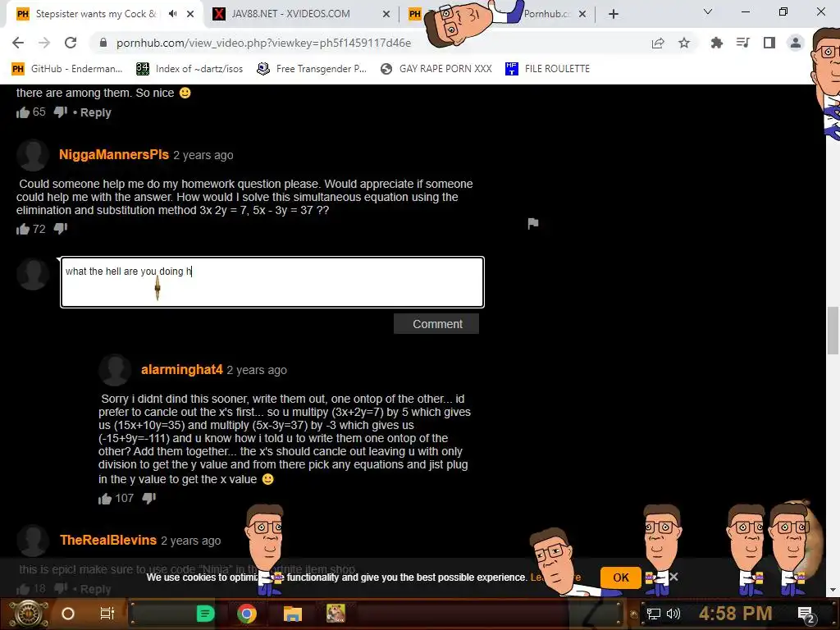Open the media control playlist icon
The width and height of the screenshot is (840, 630).
(x=742, y=43)
